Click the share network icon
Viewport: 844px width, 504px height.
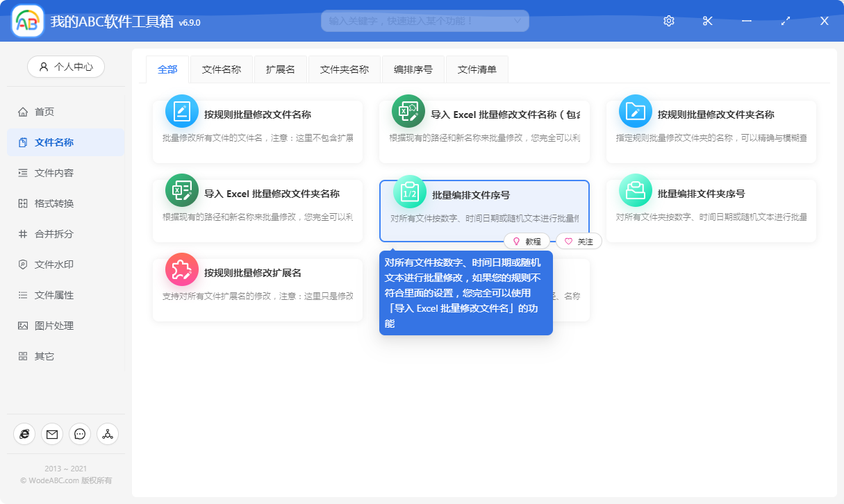point(108,434)
